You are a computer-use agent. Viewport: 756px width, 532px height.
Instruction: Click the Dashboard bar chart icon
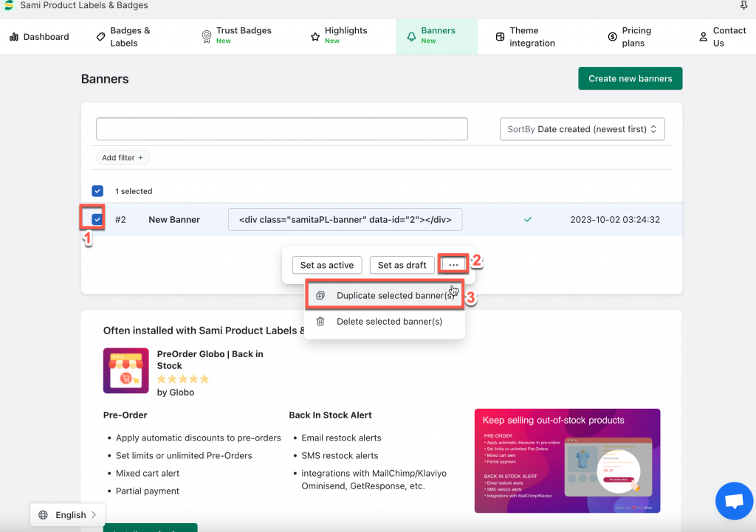click(14, 37)
